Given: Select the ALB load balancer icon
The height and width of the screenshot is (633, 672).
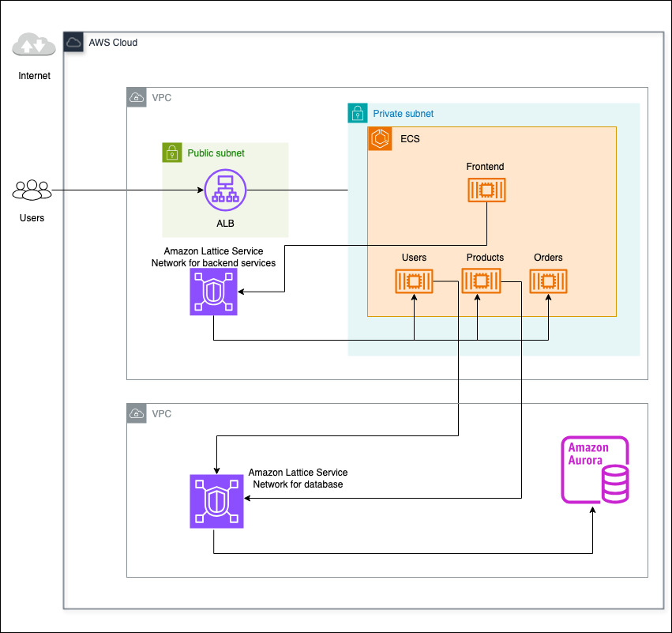Looking at the screenshot, I should tap(225, 191).
